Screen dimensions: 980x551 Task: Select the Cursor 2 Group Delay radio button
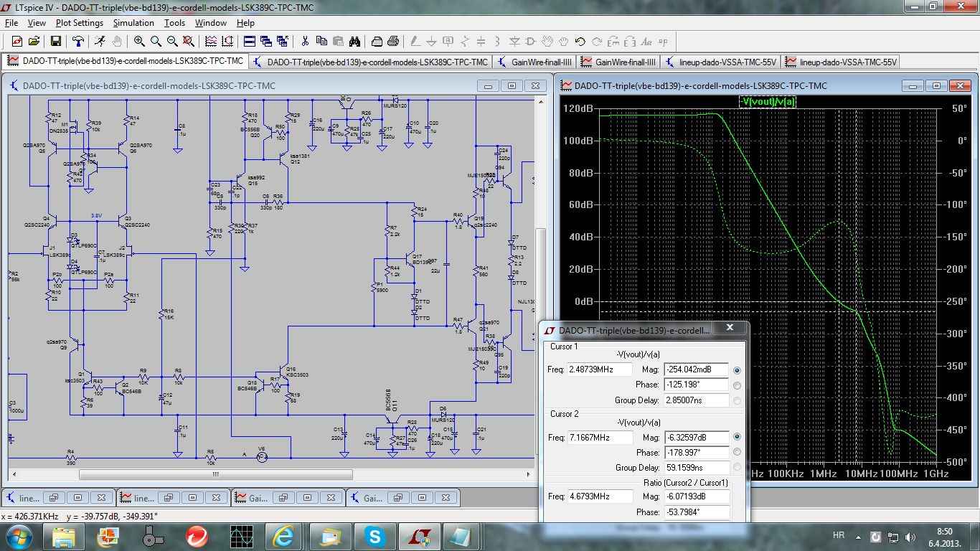coord(738,468)
